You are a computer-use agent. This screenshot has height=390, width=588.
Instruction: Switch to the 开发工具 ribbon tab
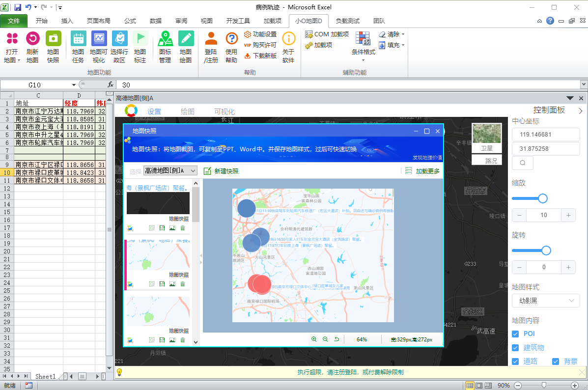(x=238, y=21)
